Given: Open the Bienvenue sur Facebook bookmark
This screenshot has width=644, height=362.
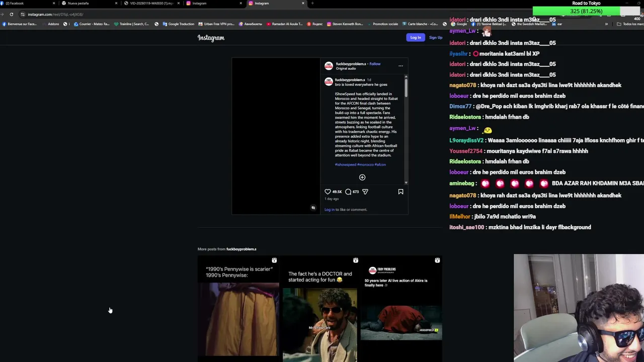Looking at the screenshot, I should click(x=20, y=24).
